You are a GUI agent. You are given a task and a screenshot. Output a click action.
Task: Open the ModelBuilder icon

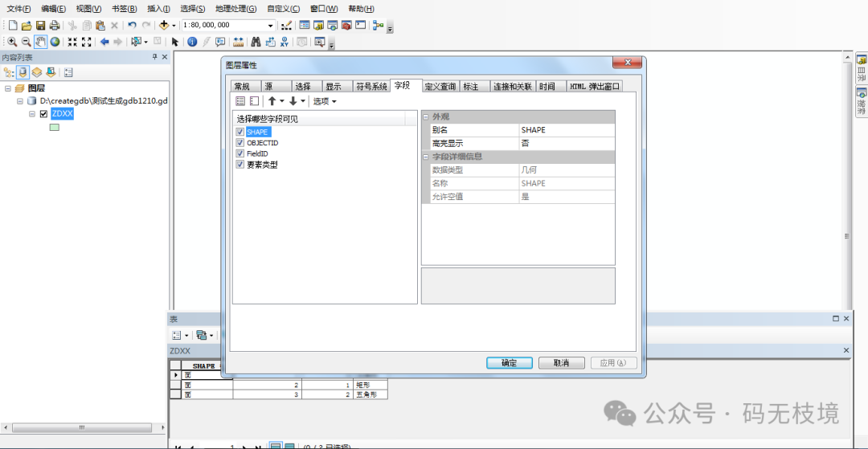[x=379, y=26]
